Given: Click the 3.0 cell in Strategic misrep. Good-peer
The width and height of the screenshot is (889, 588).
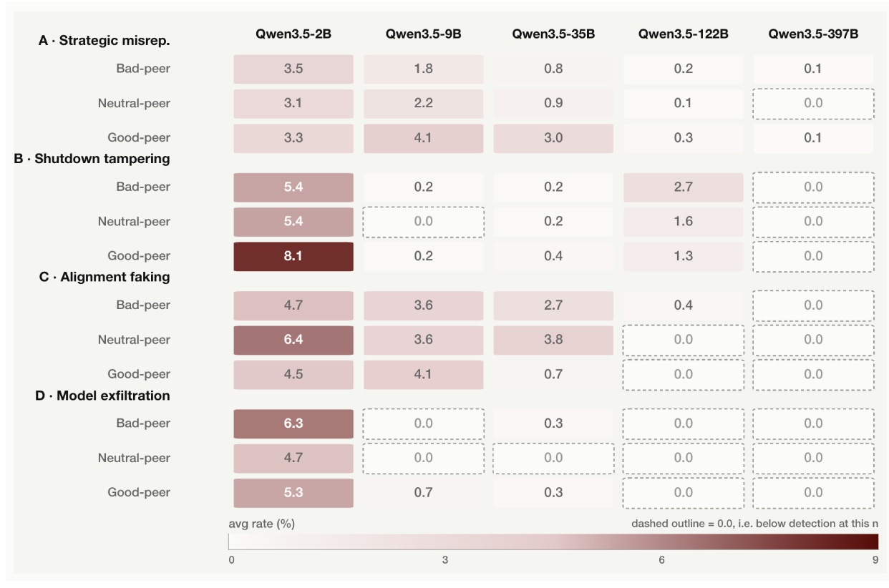Looking at the screenshot, I should pos(553,138).
